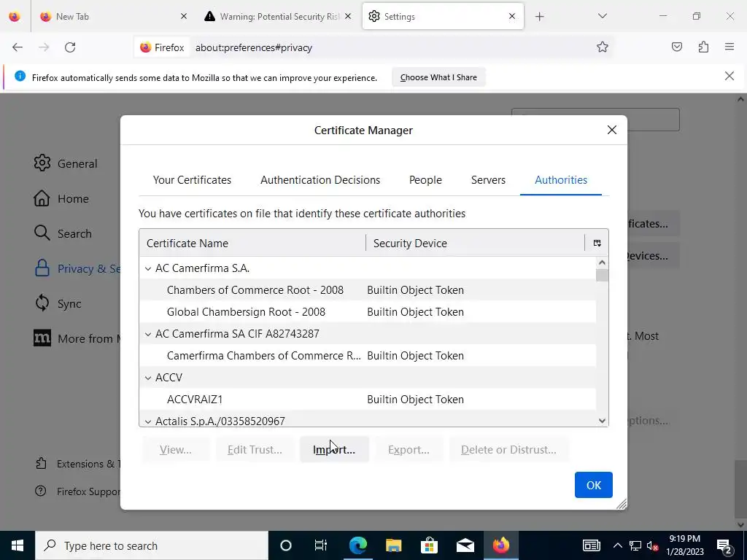Open Cortana circle in the taskbar
Screen dimensions: 747x560
(x=286, y=545)
